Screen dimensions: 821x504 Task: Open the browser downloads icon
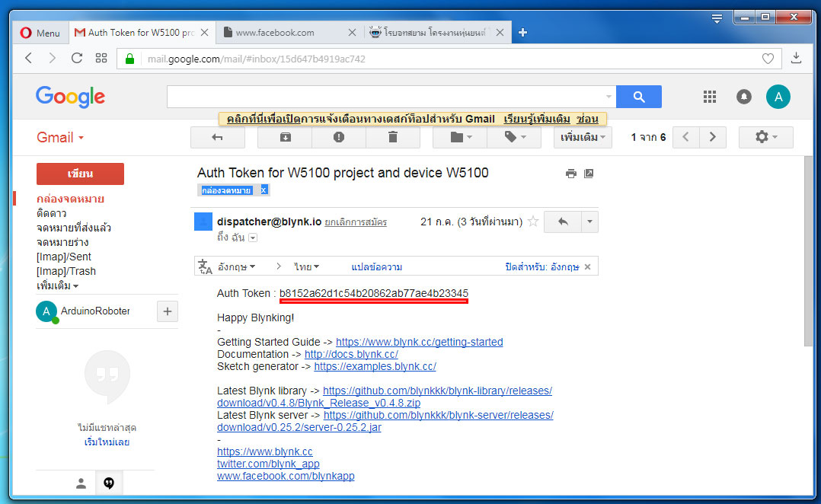click(797, 58)
